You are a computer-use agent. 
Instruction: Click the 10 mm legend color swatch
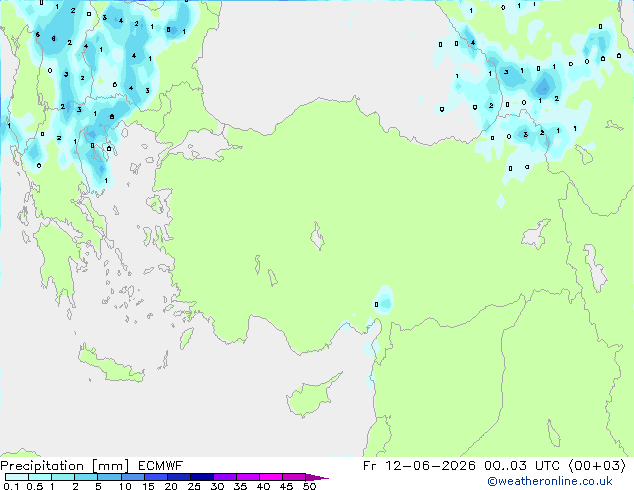[x=133, y=477]
